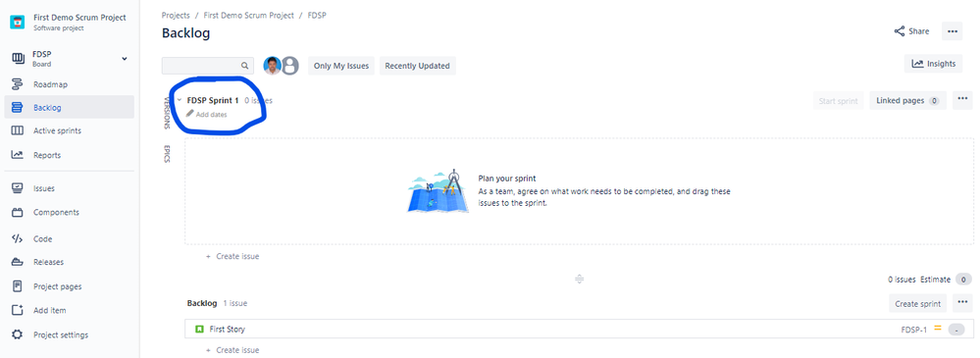The height and width of the screenshot is (358, 980).
Task: Open the page more-options ellipsis menu
Action: click(952, 31)
